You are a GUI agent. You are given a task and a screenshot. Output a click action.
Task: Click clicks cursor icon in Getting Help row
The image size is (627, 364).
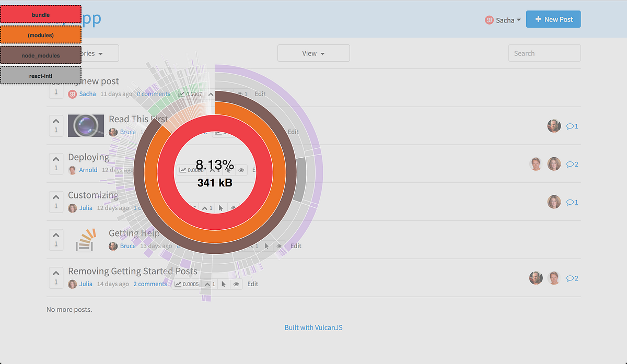tap(266, 246)
